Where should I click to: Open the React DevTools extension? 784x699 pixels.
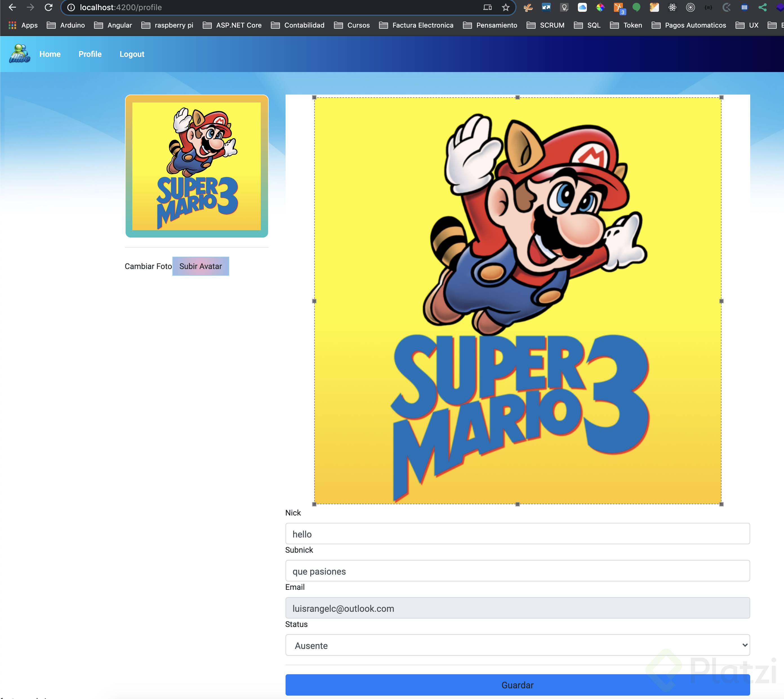click(672, 7)
